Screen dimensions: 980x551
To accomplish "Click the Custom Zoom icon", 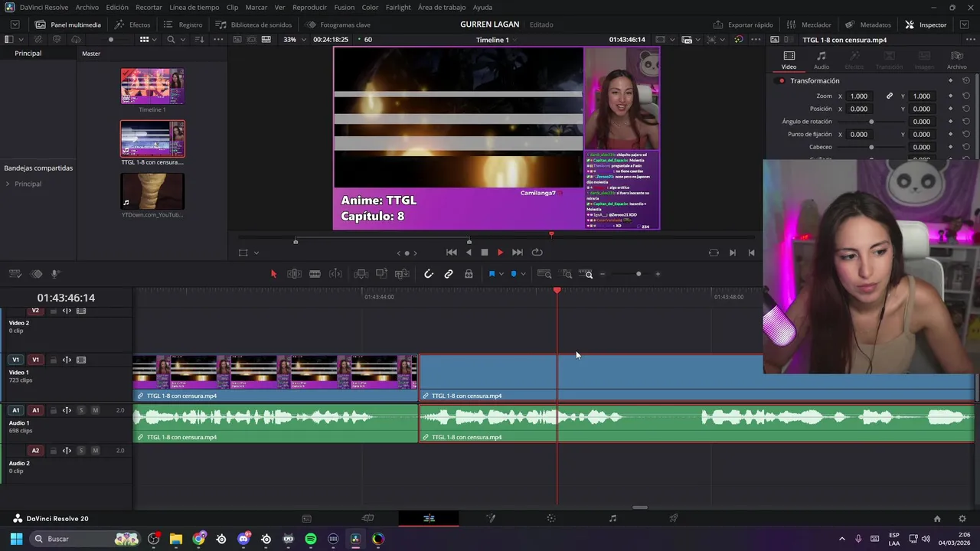I will click(x=586, y=274).
